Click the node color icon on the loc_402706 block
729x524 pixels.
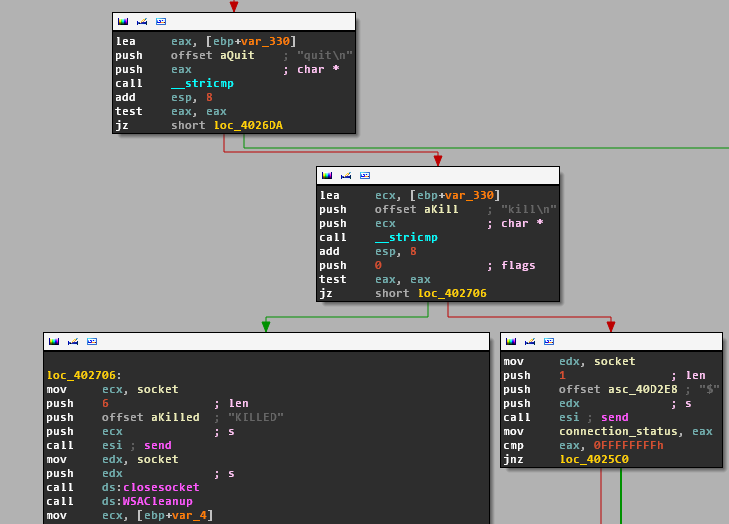click(53, 341)
